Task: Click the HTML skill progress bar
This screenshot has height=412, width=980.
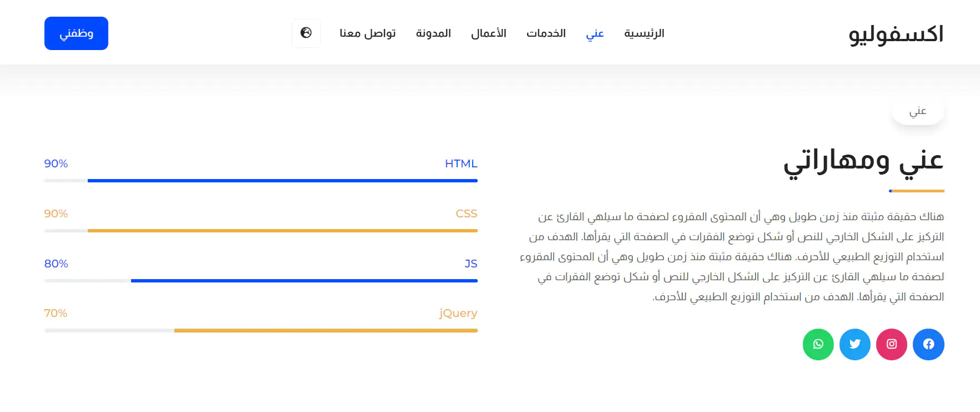Action: pos(261,181)
